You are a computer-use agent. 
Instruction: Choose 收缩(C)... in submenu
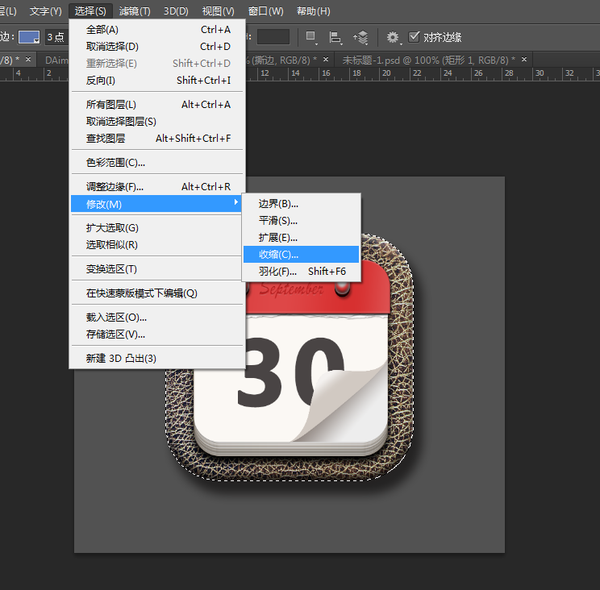click(x=301, y=254)
